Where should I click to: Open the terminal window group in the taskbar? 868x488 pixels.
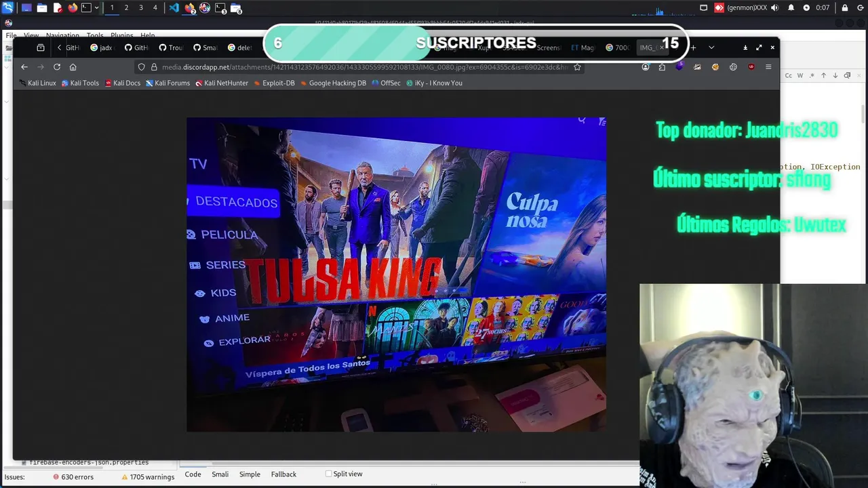(x=220, y=8)
